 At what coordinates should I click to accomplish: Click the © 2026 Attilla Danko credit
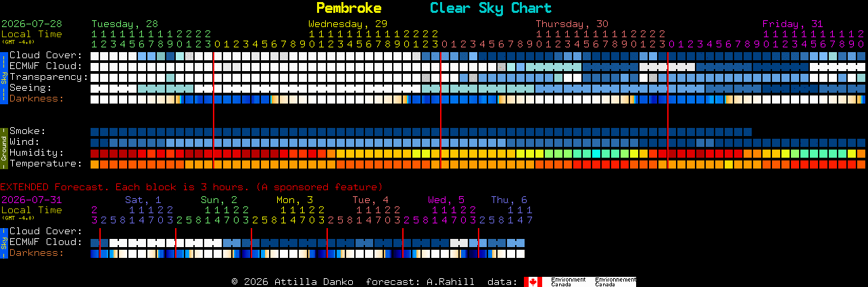(294, 282)
